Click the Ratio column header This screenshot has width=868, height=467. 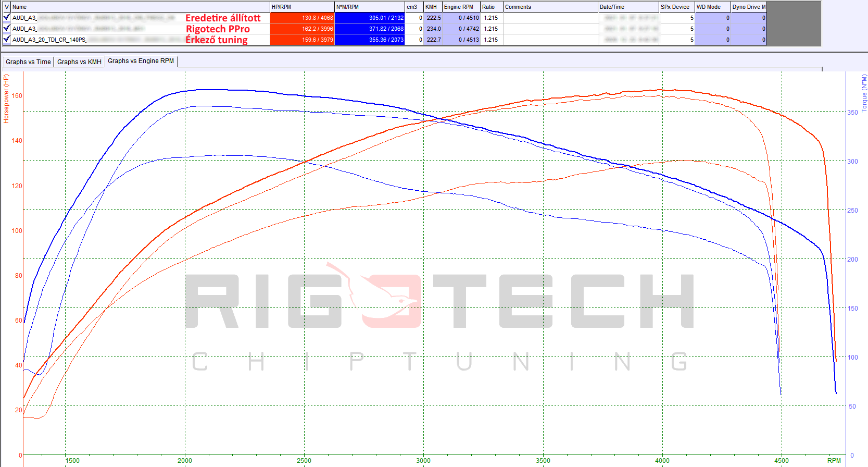click(492, 7)
